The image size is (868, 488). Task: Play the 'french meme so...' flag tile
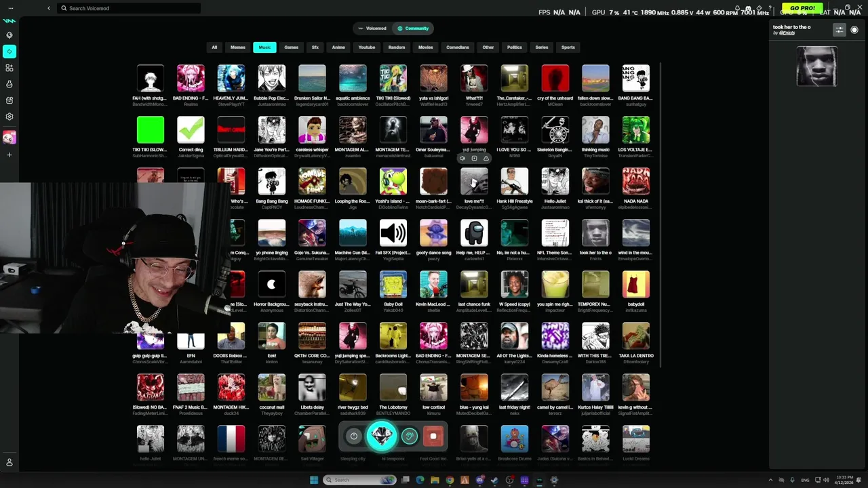pos(231,439)
